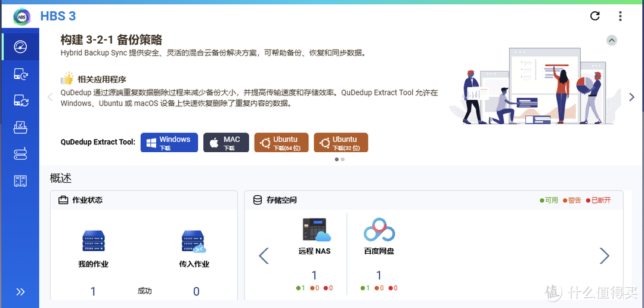This screenshot has width=644, height=308.
Task: Click the 警告 orange legend label
Action: click(572, 201)
